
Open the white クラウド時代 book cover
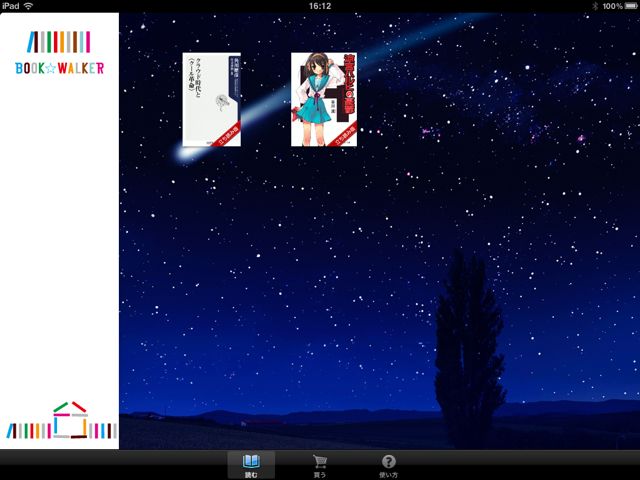tap(211, 99)
